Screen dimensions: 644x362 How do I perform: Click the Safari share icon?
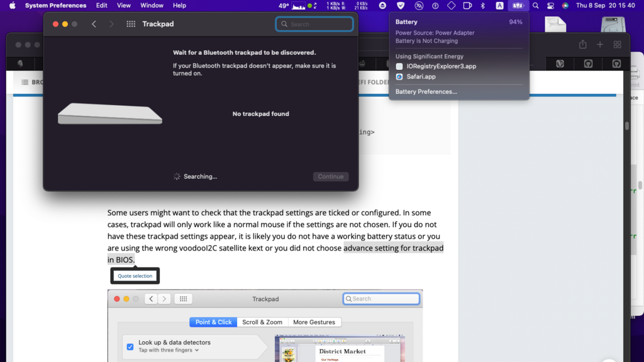[582, 45]
